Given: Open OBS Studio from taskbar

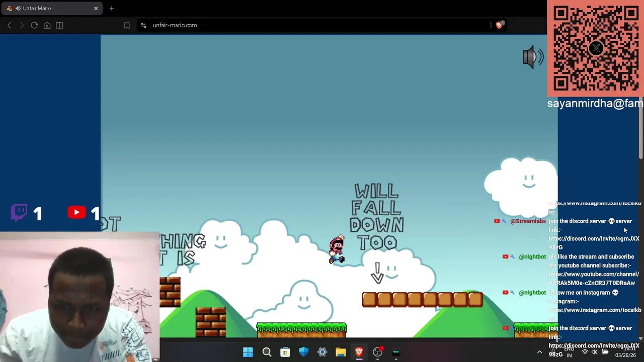Looking at the screenshot, I should click(377, 352).
